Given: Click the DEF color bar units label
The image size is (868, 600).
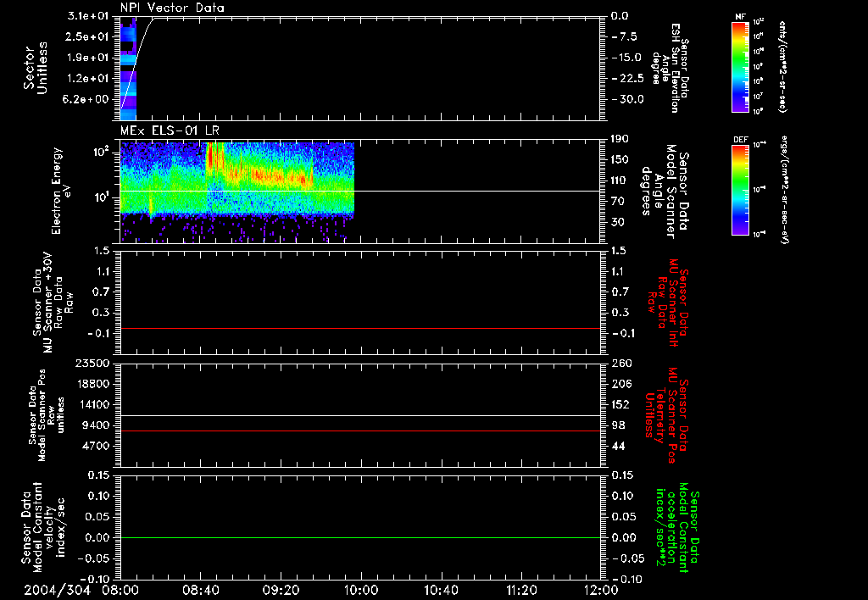Looking at the screenshot, I should coord(783,189).
